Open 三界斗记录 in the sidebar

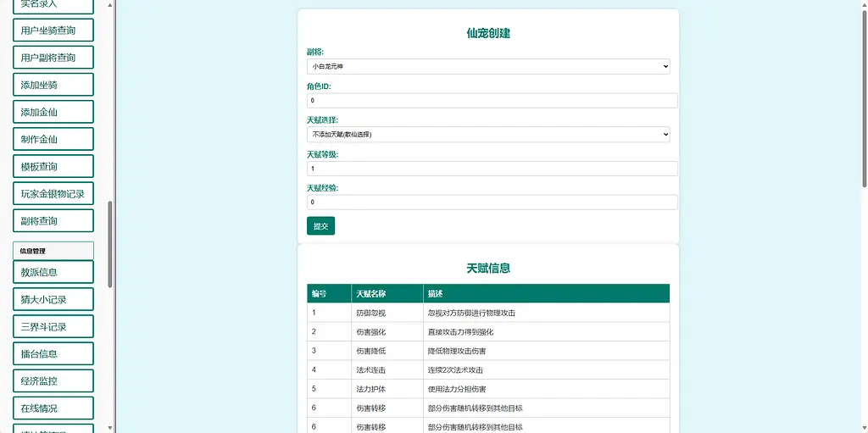(53, 326)
